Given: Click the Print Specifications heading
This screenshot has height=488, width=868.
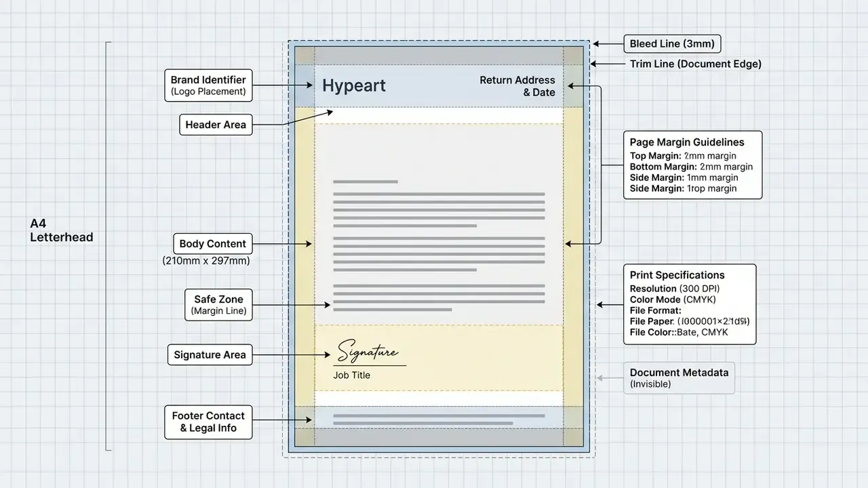Looking at the screenshot, I should (677, 275).
